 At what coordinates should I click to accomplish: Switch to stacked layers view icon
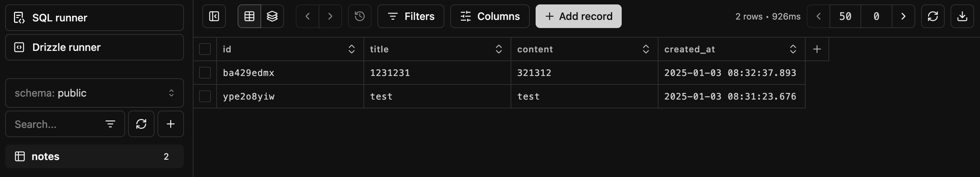click(x=272, y=16)
